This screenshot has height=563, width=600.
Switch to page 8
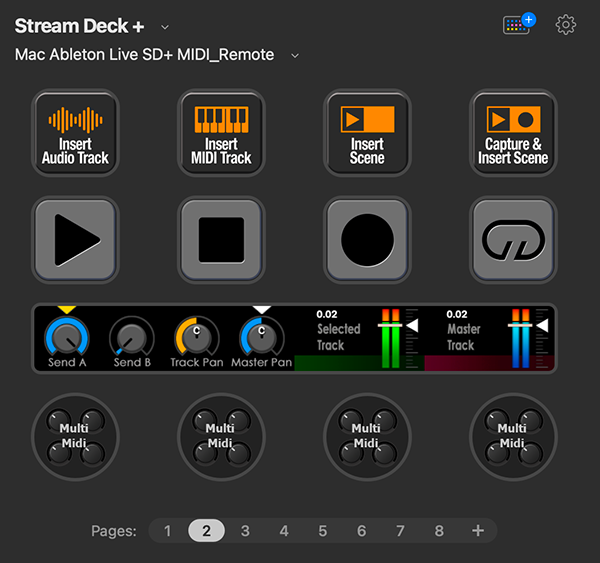[439, 531]
